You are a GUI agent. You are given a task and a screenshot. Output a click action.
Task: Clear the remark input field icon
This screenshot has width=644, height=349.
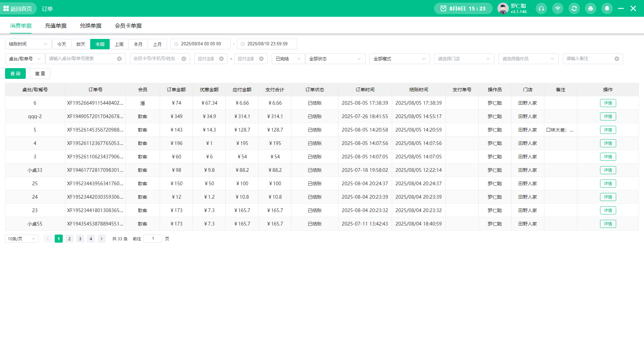616,59
